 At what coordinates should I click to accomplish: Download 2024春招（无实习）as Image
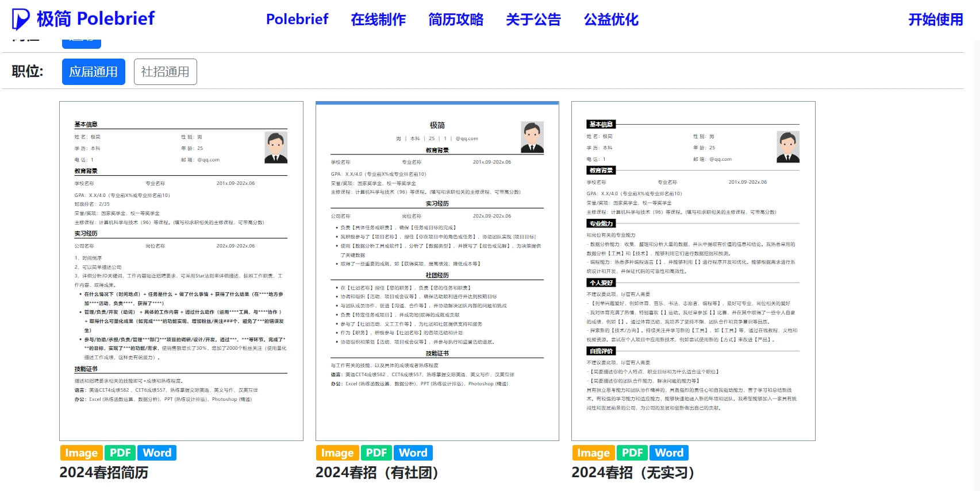coord(593,453)
